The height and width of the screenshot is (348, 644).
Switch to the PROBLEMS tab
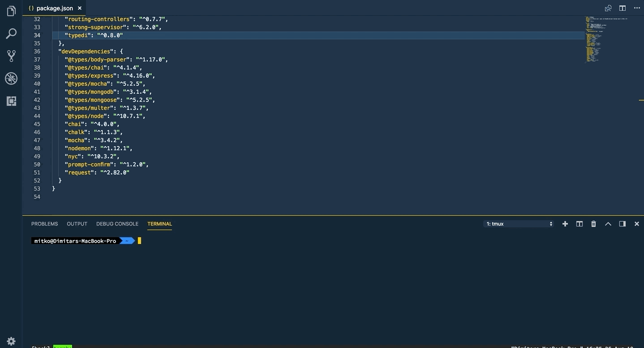point(44,223)
